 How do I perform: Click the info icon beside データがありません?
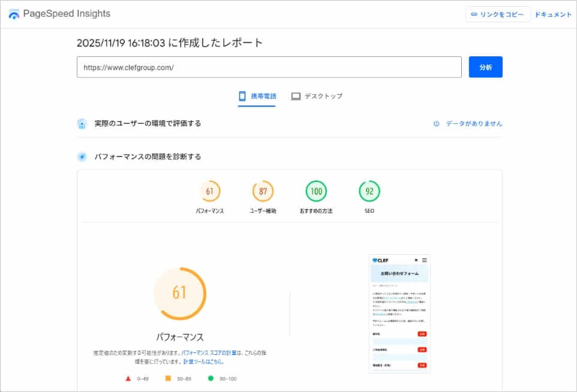coord(437,123)
